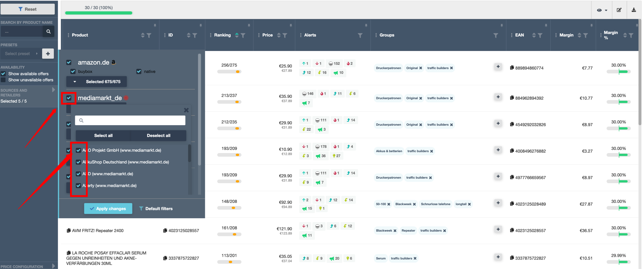Screen dimensions: 644x269
Task: Click the download export icon
Action: click(x=634, y=10)
